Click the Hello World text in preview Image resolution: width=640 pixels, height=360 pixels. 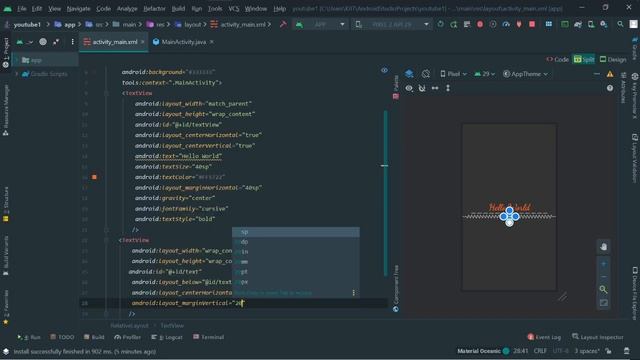tap(509, 207)
